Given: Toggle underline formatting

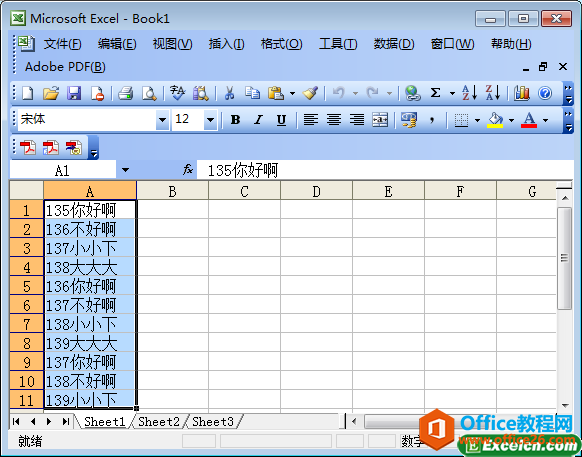Looking at the screenshot, I should point(281,120).
